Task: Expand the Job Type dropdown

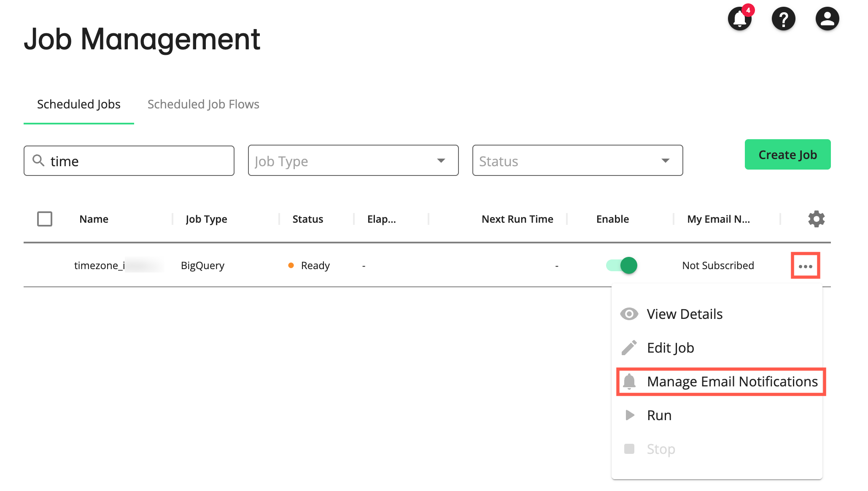Action: (x=353, y=161)
